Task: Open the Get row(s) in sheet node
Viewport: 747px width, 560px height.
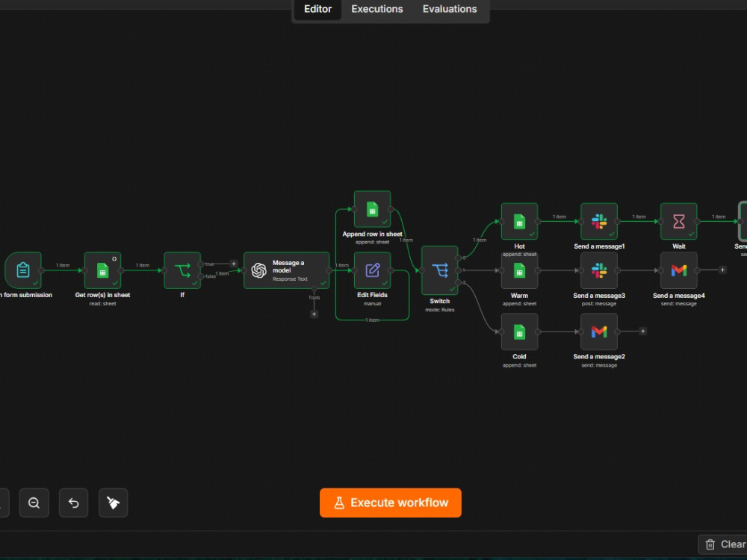Action: coord(102,270)
